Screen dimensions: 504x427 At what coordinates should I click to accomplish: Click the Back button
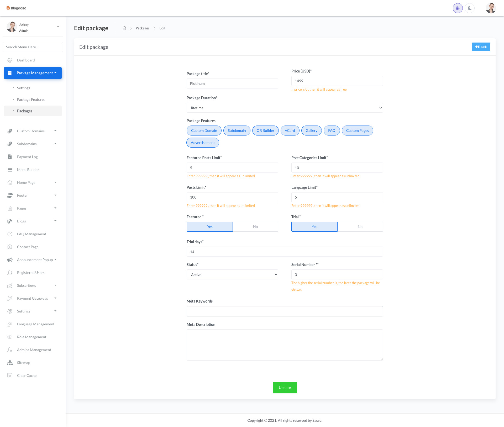[x=481, y=47]
